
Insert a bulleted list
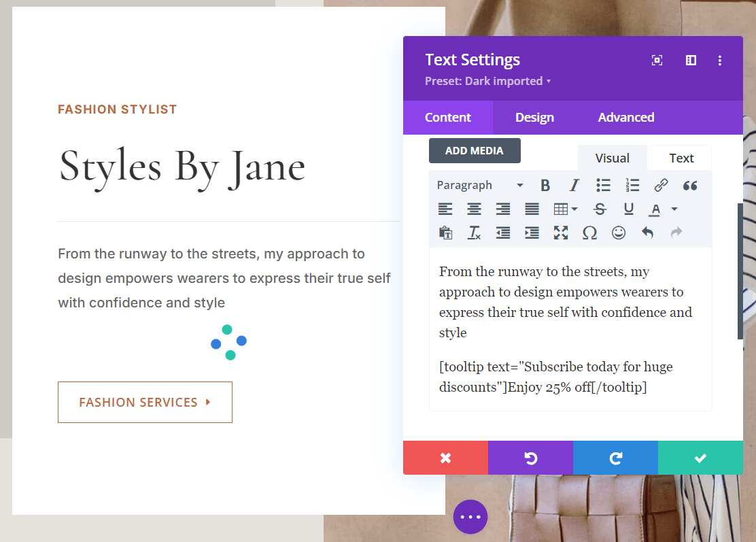pyautogui.click(x=603, y=185)
